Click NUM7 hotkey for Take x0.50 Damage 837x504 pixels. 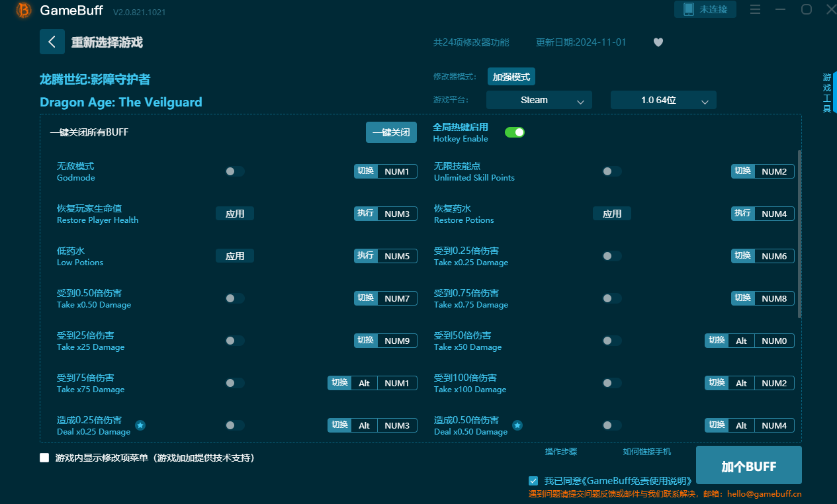pos(397,298)
